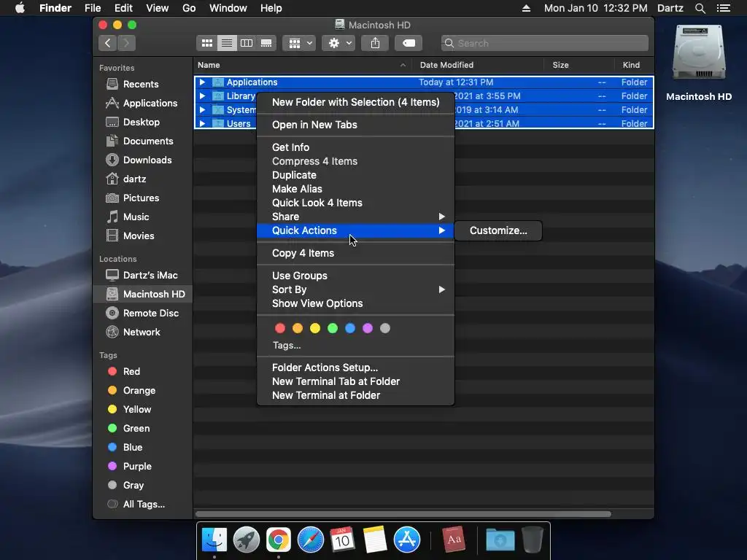Choose New Folder with Selection (4 Items)
This screenshot has height=560, width=747.
pos(355,102)
